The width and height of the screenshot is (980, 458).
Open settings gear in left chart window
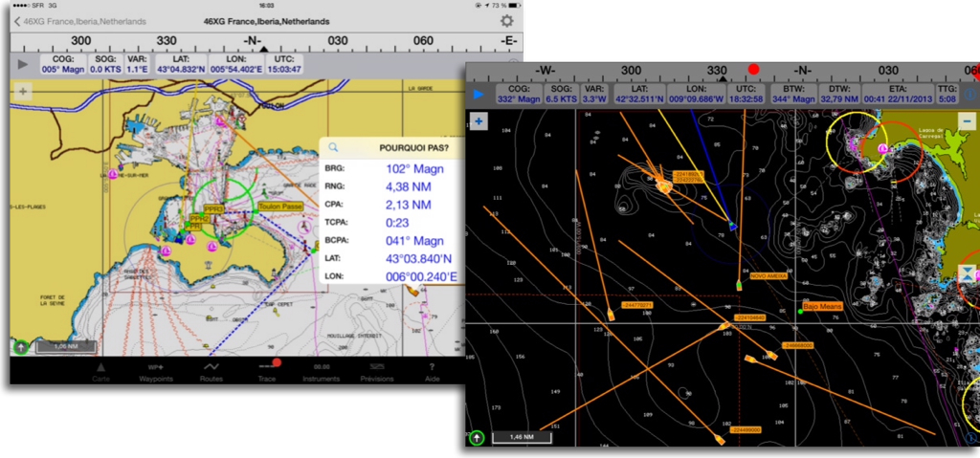(507, 21)
